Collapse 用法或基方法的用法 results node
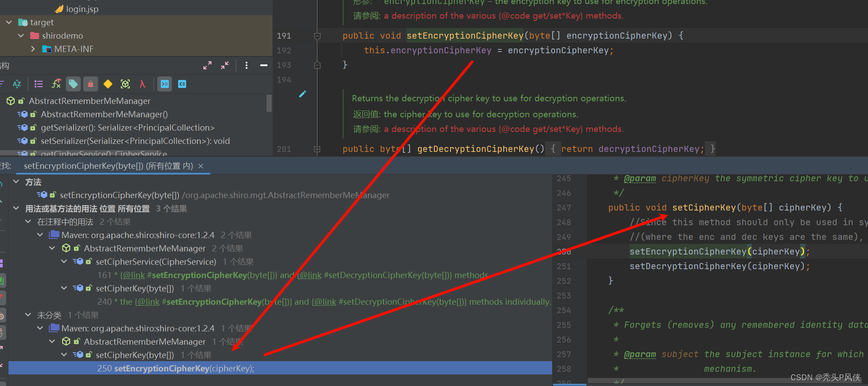 click(16, 208)
